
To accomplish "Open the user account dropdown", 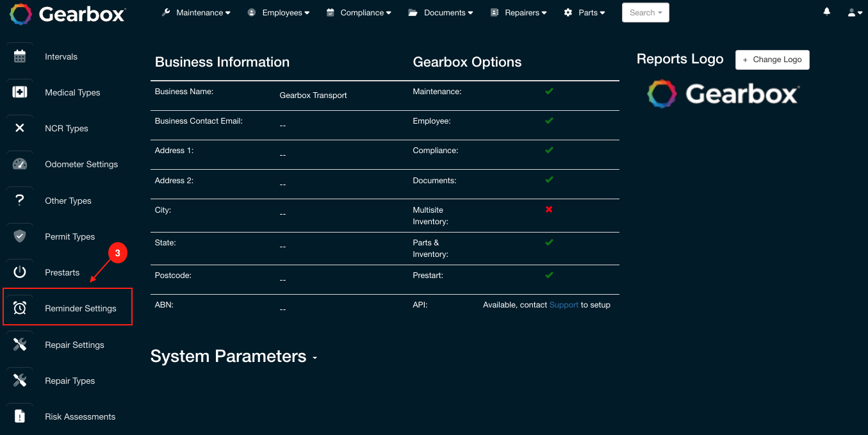I will point(855,12).
